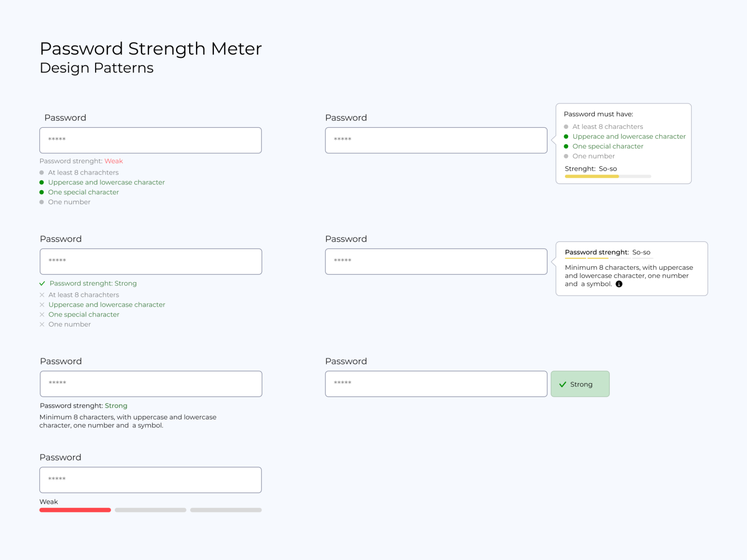Click the red "Weak" strength text
Viewport: 747px width, 560px height.
coord(113,161)
